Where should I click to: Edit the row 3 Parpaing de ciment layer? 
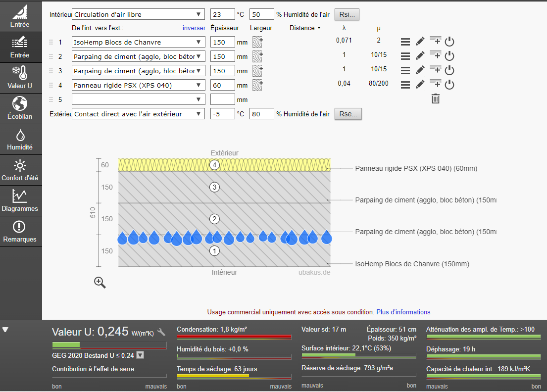click(x=420, y=70)
